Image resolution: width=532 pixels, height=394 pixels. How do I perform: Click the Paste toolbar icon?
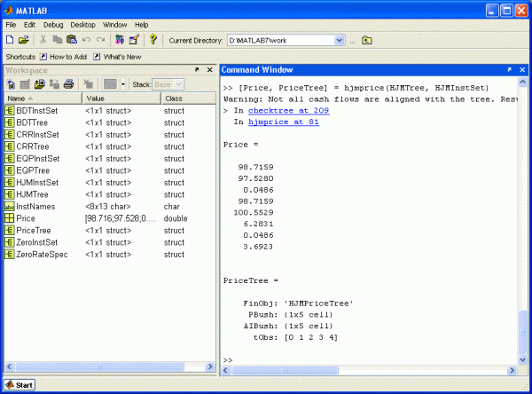72,40
